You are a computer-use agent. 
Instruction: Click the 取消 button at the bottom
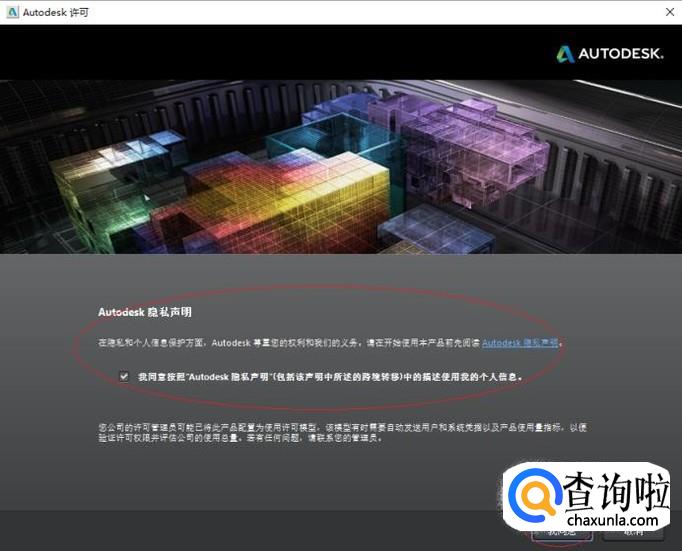pos(633,532)
